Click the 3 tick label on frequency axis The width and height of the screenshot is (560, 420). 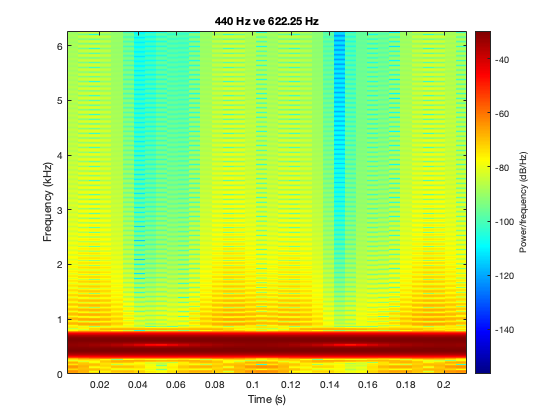click(x=60, y=210)
